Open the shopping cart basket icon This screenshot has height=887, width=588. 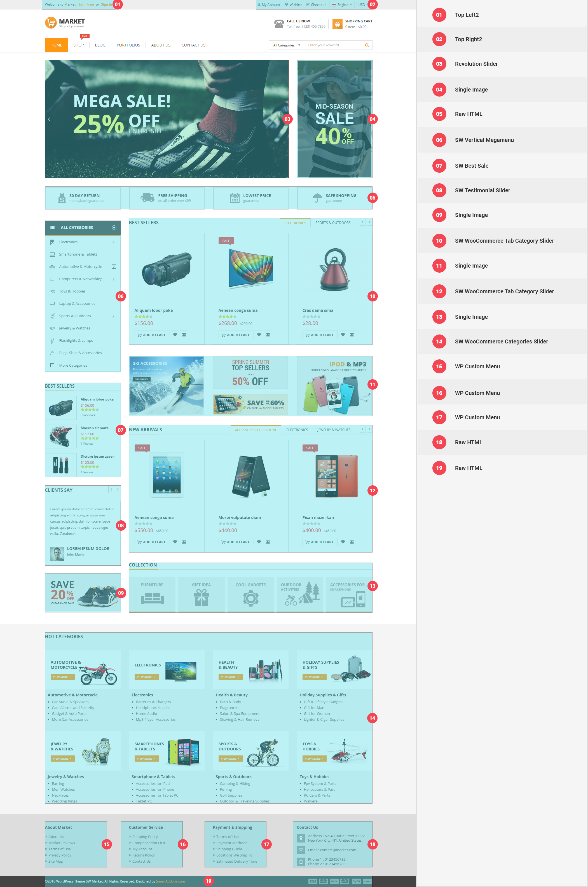click(338, 24)
